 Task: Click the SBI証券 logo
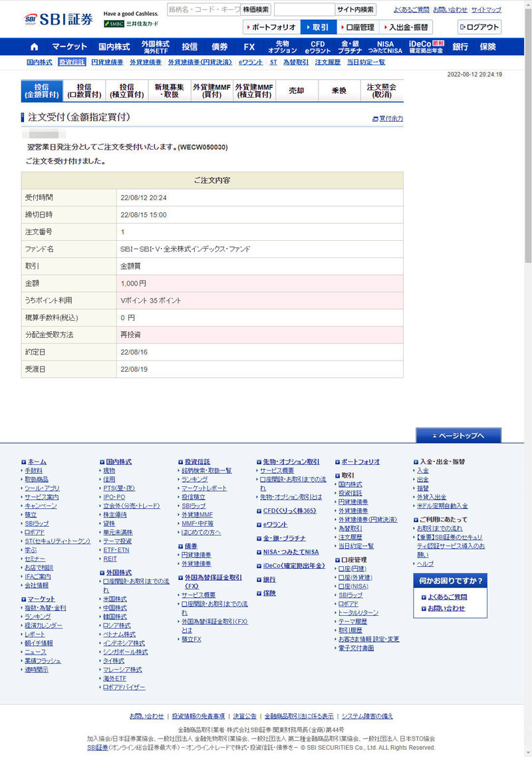point(59,19)
